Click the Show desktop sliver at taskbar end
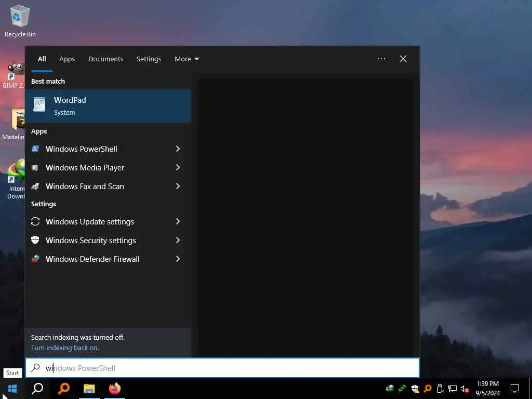This screenshot has height=399, width=532. [x=530, y=389]
